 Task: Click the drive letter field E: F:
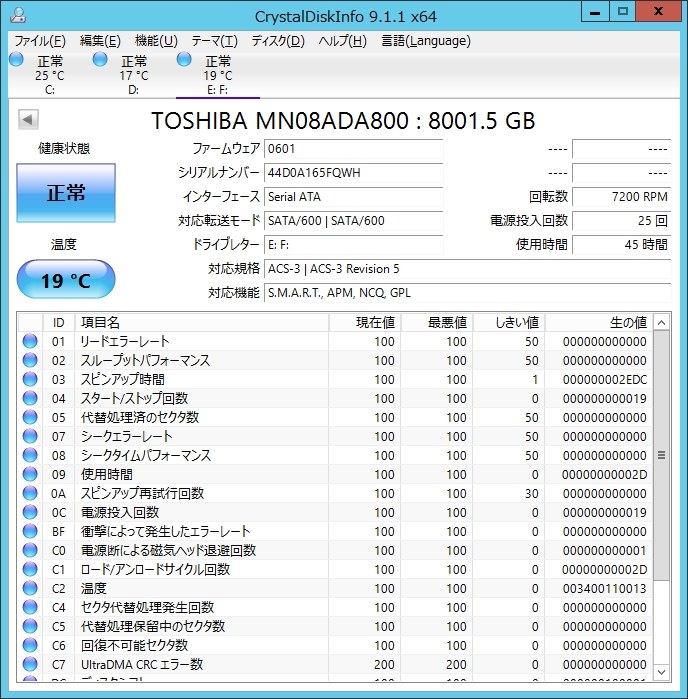(354, 245)
